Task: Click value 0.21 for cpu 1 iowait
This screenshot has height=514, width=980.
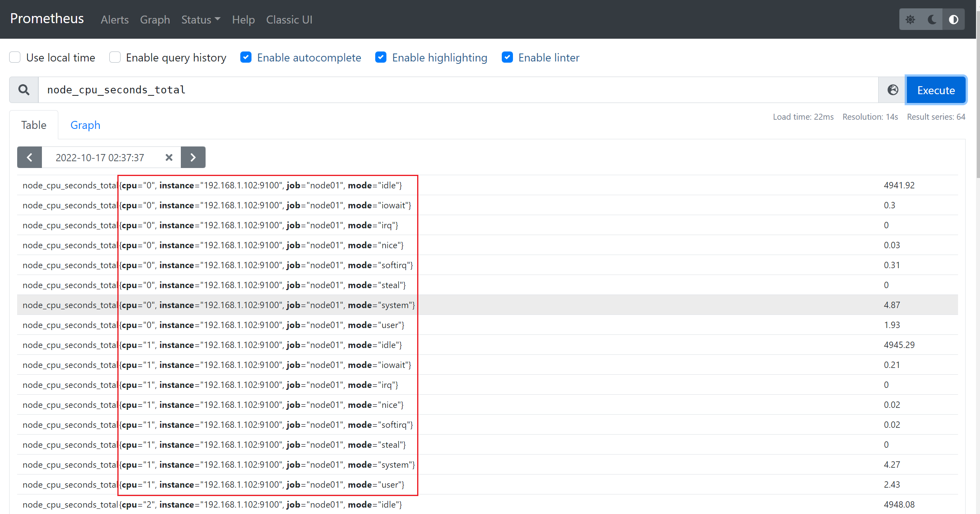Action: coord(892,365)
